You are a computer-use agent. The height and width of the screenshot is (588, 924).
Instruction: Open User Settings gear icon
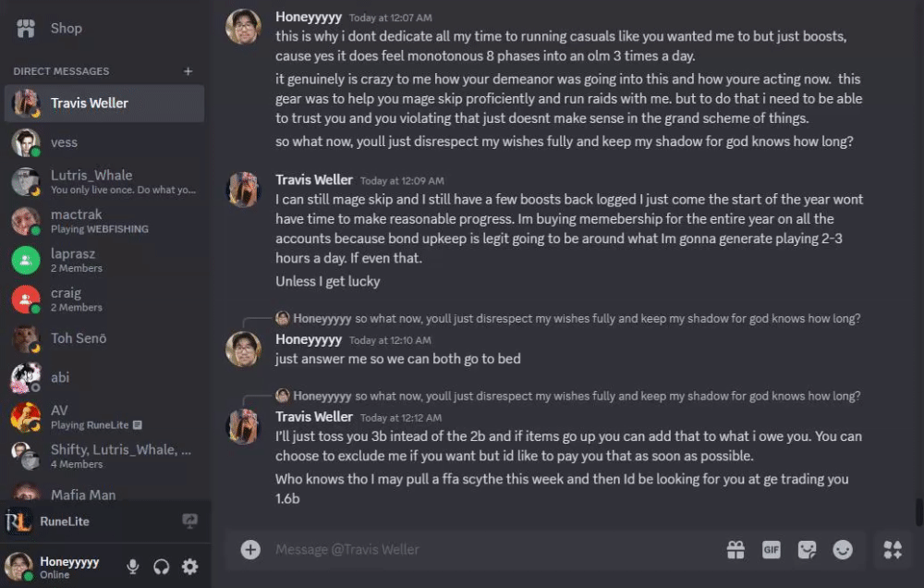pos(190,567)
